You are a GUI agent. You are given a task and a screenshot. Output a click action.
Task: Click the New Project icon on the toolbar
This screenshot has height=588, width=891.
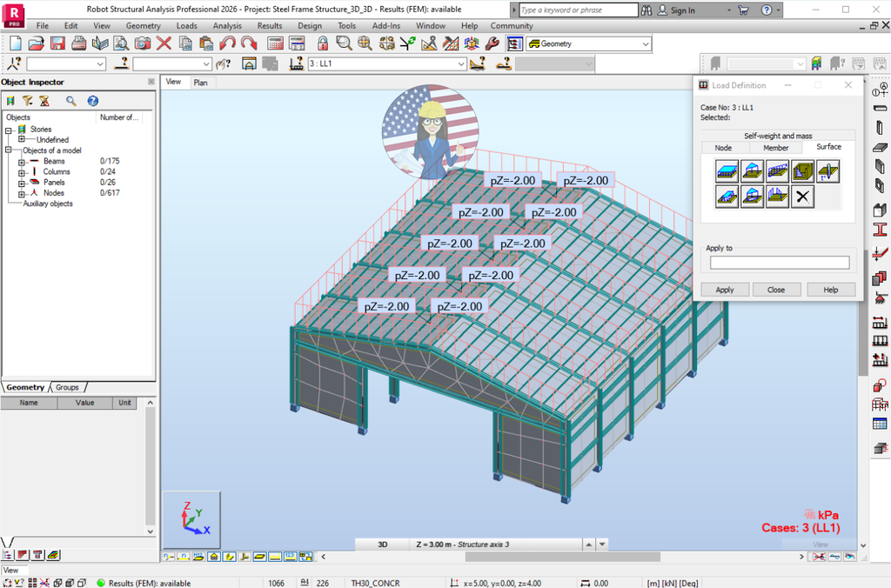(x=17, y=43)
